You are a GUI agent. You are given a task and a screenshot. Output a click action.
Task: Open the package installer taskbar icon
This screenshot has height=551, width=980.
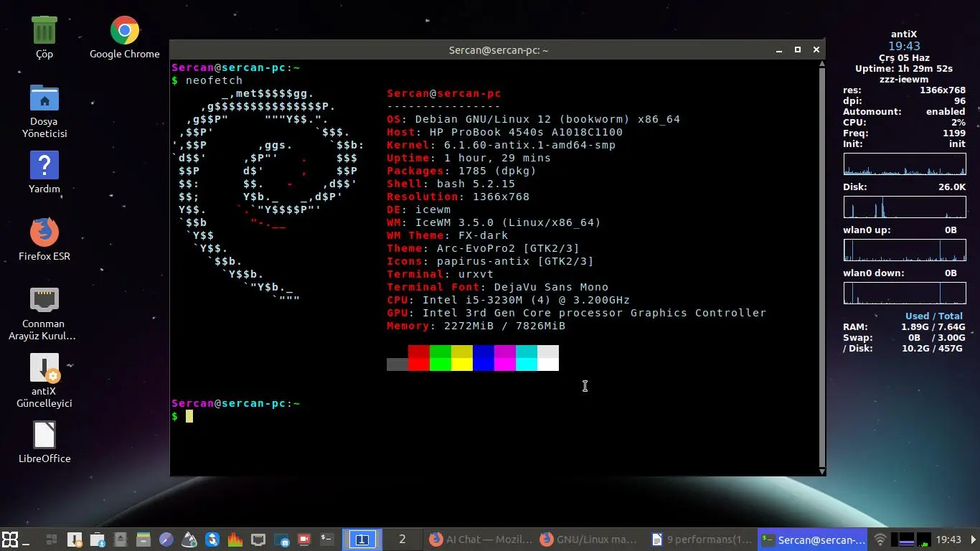[x=98, y=540]
